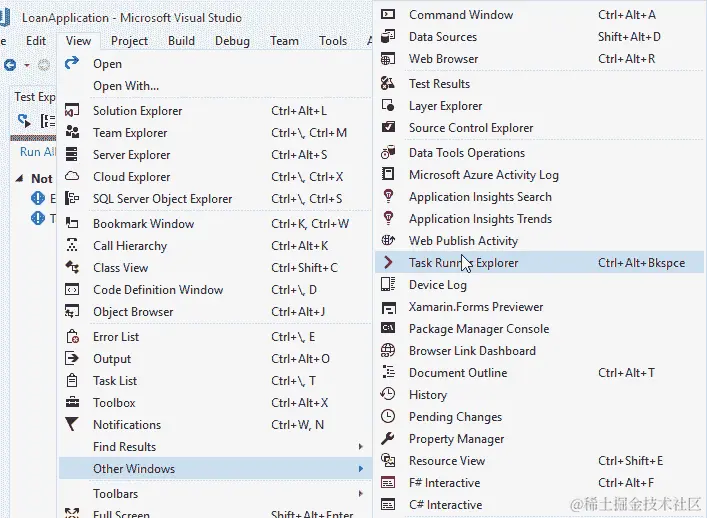Click the Test Explorer group-by icon
The width and height of the screenshot is (707, 518).
coord(48,120)
